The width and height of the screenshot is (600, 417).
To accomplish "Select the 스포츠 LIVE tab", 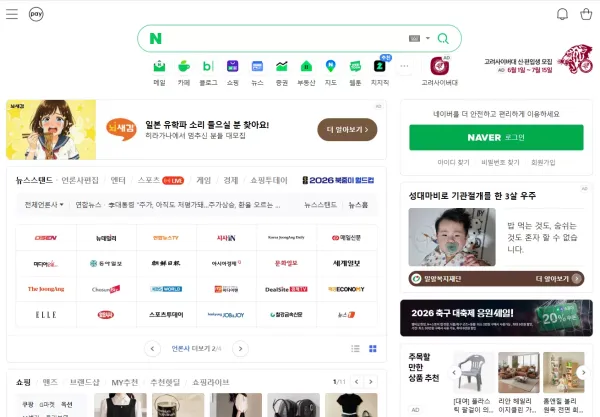I will [x=161, y=180].
